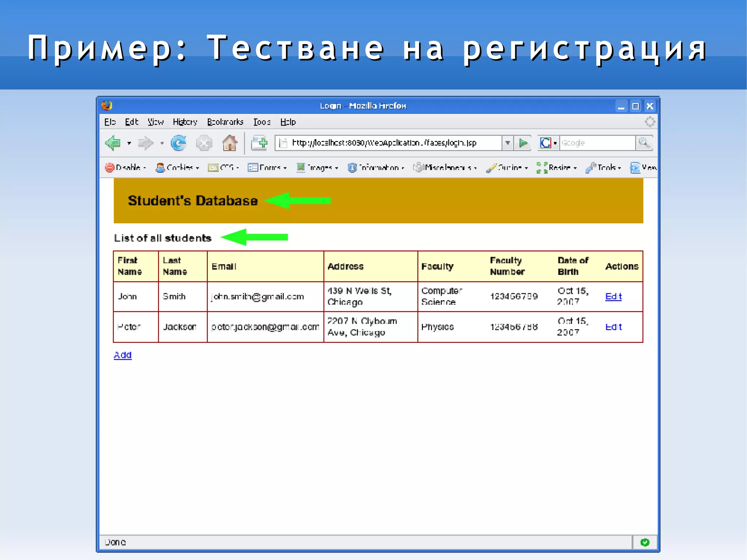
Task: Click Edit link for John Smith
Action: tap(613, 296)
